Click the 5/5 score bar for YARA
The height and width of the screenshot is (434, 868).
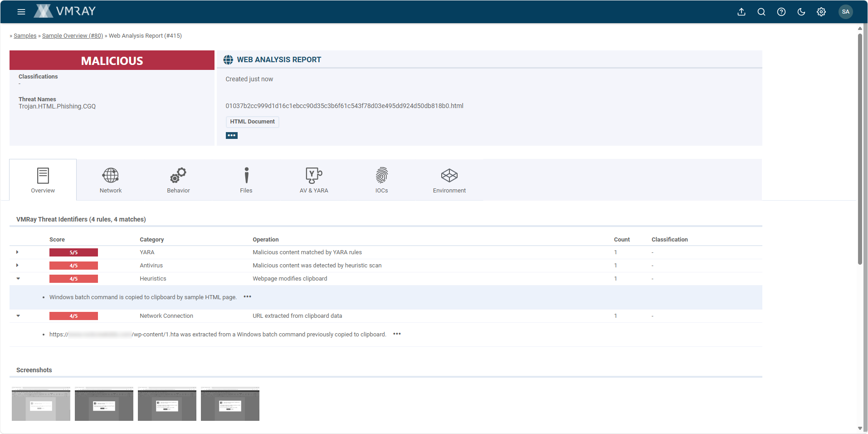coord(73,252)
